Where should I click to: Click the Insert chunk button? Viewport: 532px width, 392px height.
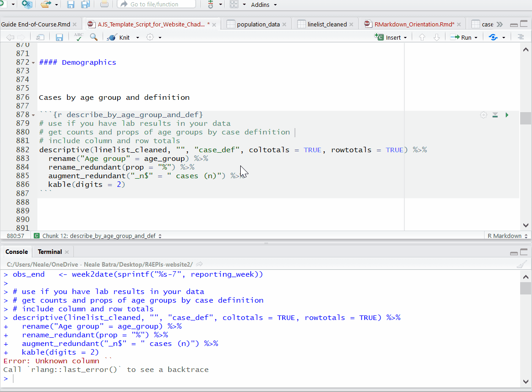(388, 37)
